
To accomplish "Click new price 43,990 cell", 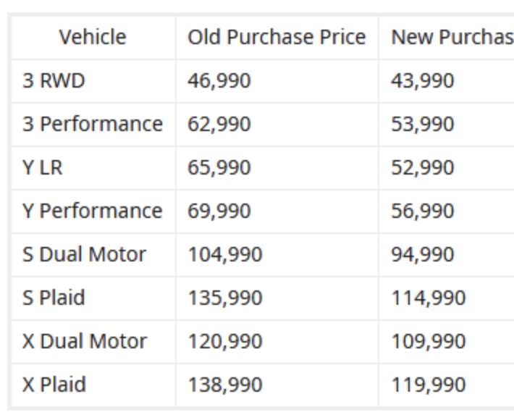I will click(423, 80).
